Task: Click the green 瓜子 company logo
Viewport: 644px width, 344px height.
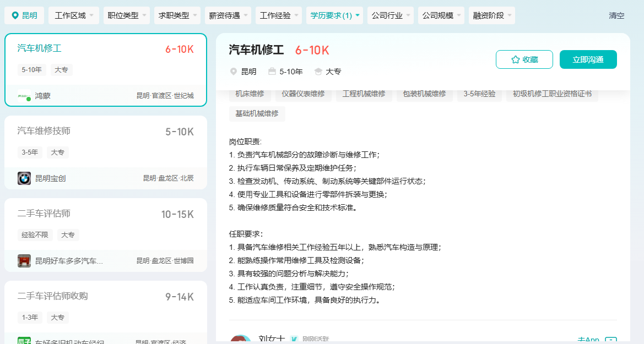Action: [24, 341]
